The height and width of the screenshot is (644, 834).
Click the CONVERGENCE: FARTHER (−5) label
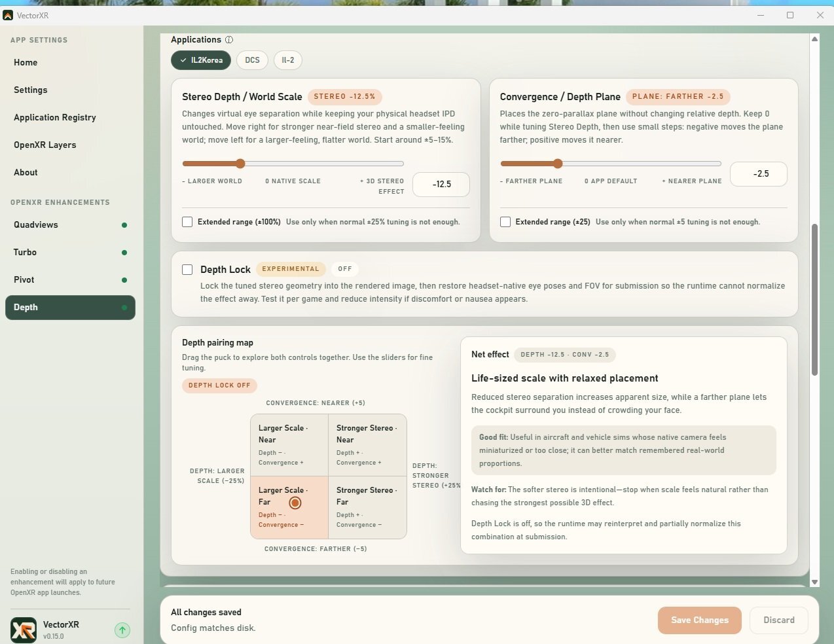pyautogui.click(x=316, y=549)
